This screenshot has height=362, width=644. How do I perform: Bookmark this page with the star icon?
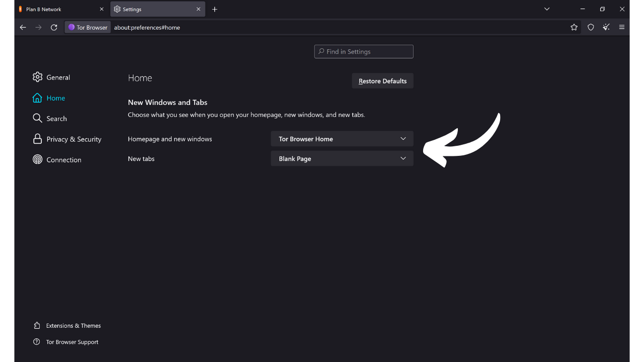[x=574, y=27]
